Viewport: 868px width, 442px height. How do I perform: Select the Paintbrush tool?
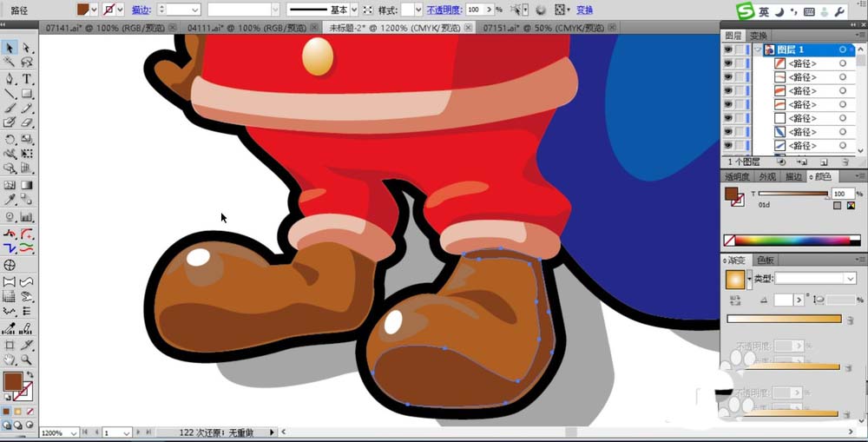click(x=10, y=109)
